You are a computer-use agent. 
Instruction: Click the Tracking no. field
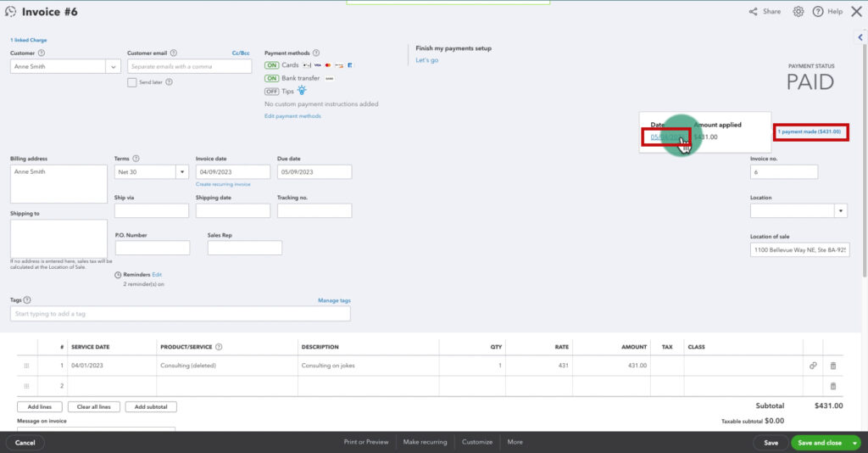point(314,210)
